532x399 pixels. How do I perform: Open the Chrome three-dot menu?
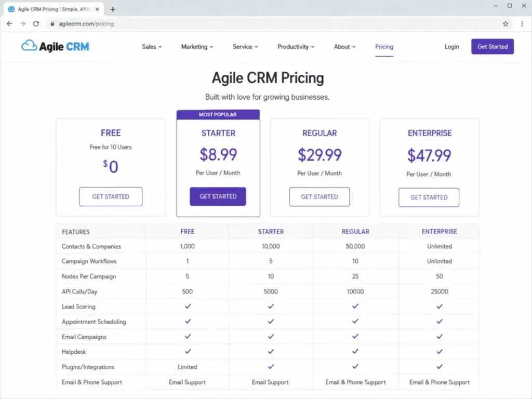click(522, 24)
